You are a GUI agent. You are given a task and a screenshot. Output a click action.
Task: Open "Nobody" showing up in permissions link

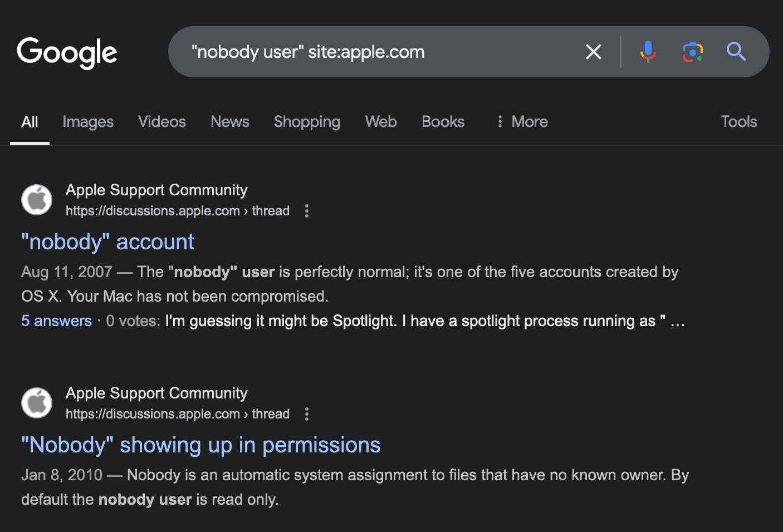tap(200, 445)
